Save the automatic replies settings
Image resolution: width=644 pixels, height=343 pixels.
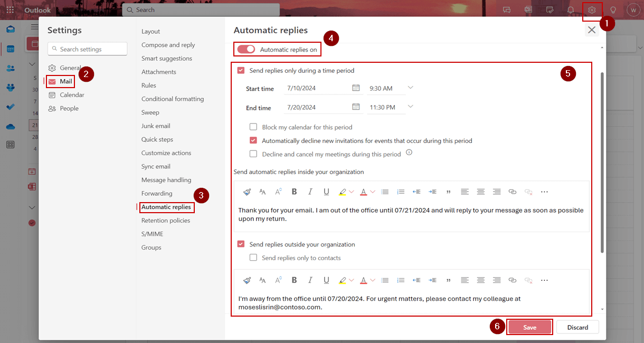(529, 327)
